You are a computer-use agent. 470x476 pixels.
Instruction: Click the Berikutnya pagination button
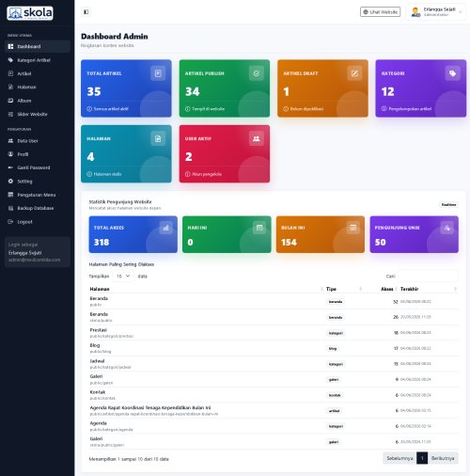pos(443,458)
